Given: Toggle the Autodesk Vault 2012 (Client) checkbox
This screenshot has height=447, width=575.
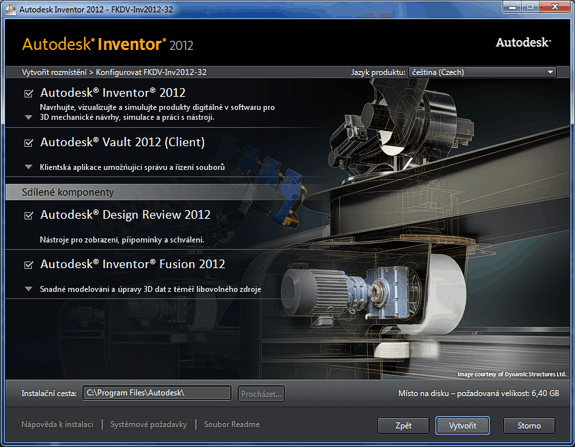Looking at the screenshot, I should pos(29,143).
